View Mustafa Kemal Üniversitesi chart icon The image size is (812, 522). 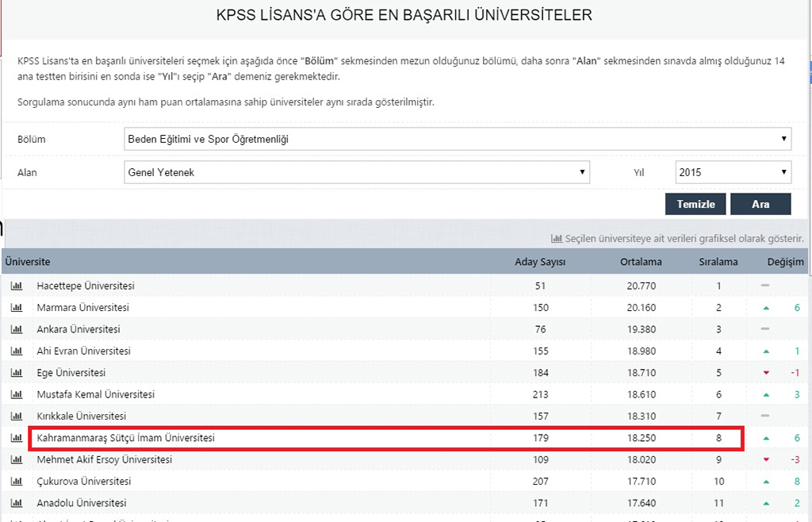point(16,395)
